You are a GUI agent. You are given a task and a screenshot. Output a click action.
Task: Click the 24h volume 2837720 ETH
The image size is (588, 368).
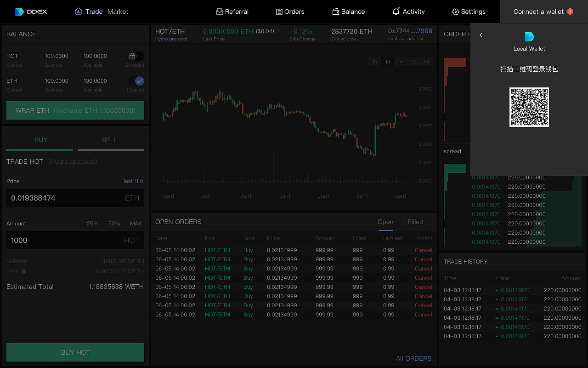click(352, 31)
